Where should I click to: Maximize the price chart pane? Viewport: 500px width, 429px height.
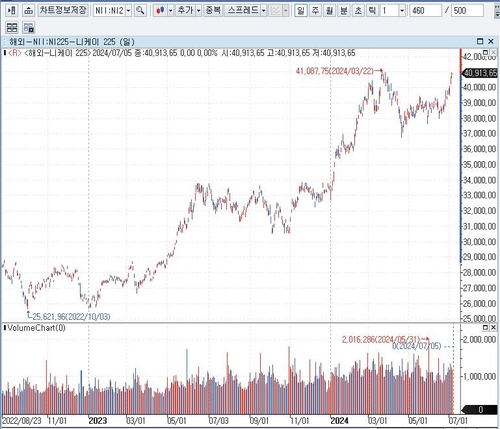[x=486, y=53]
